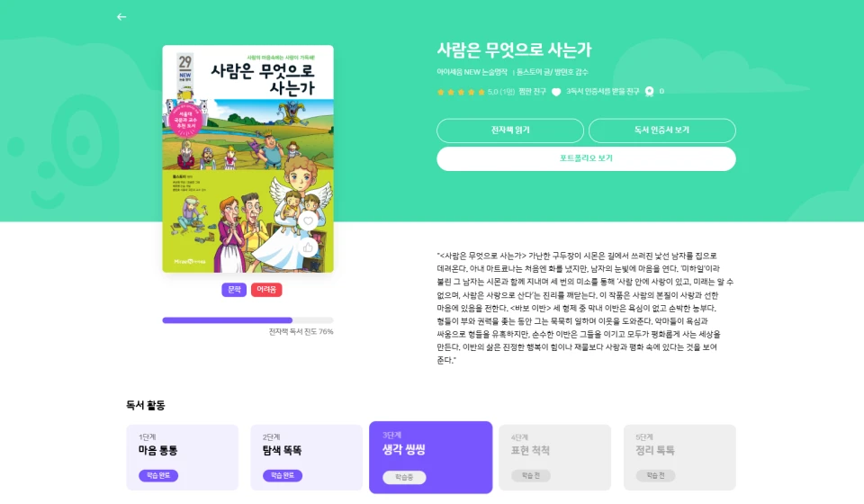Open 포트폴리오 보기 button

pos(586,158)
